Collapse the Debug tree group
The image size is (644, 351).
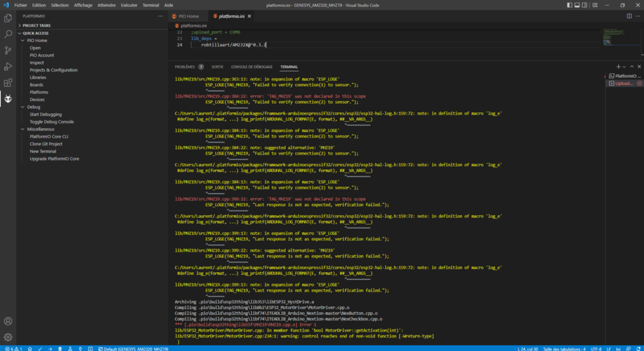tap(23, 107)
